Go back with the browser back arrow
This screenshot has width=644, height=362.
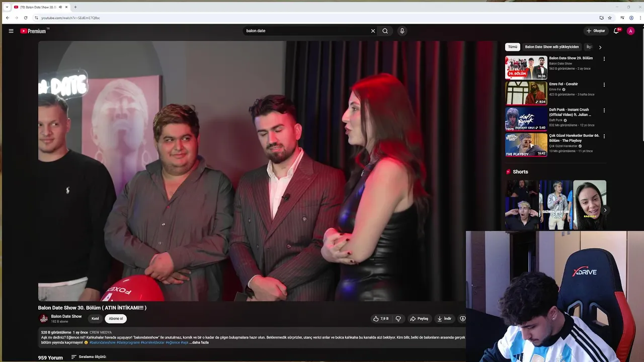[x=8, y=18]
